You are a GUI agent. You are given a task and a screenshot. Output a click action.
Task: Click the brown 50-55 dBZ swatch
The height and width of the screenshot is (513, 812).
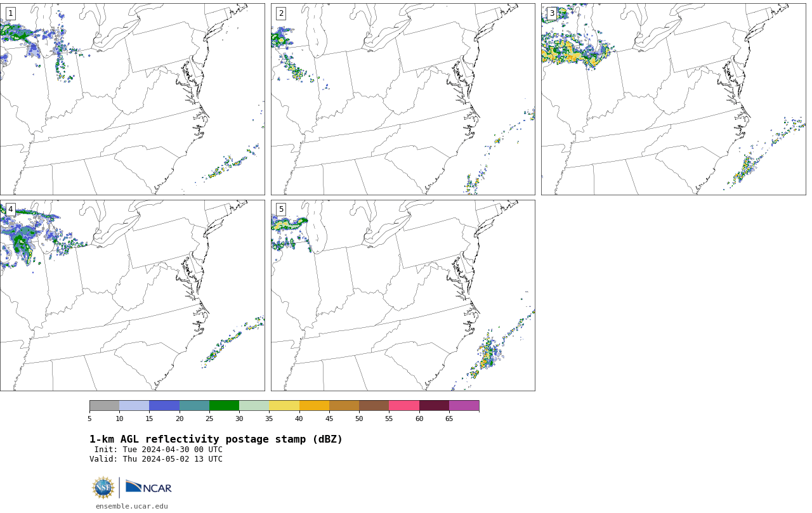tap(374, 406)
